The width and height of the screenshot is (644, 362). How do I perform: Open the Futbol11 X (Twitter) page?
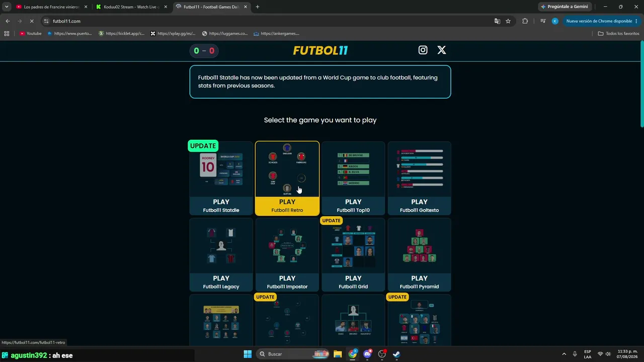[442, 50]
